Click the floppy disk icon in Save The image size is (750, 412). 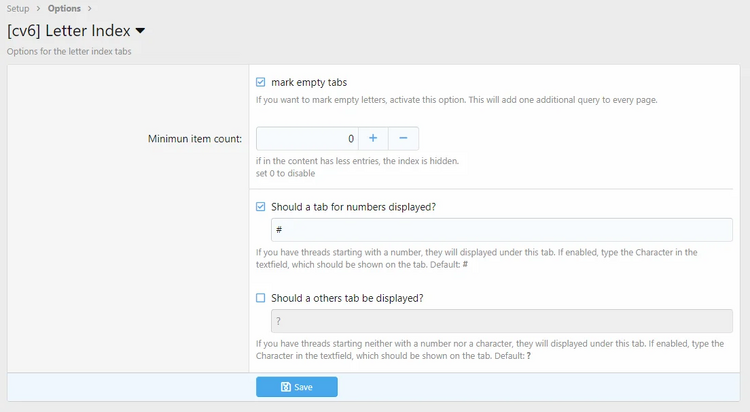286,387
